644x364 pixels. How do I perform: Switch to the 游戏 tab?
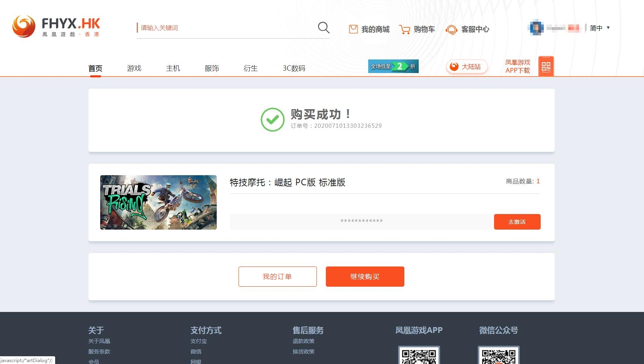tap(134, 68)
